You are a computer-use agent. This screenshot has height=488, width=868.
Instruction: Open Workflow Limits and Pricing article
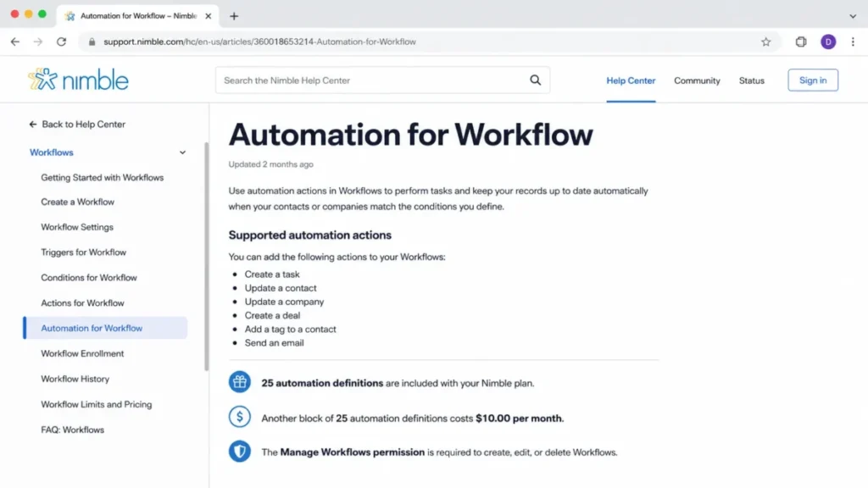97,404
